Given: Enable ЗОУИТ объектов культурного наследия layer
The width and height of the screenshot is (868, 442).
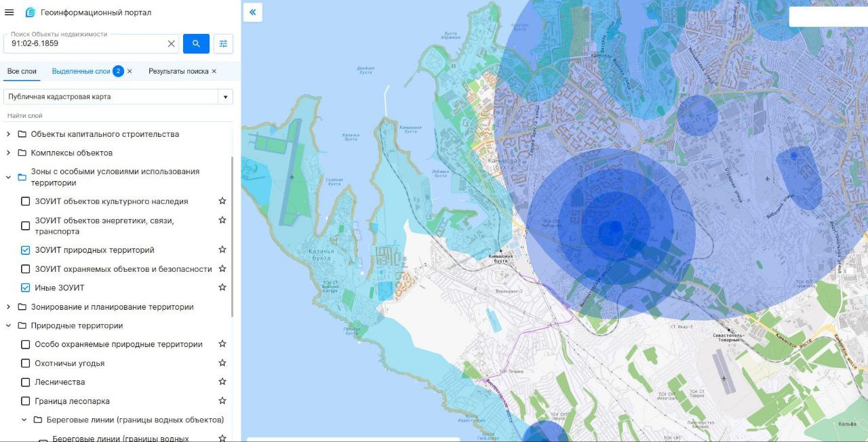Looking at the screenshot, I should [x=26, y=201].
